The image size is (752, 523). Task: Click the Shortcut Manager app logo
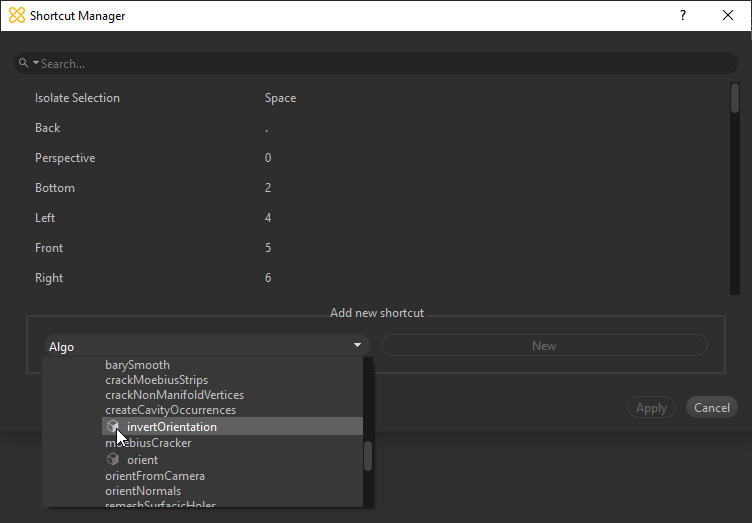16,16
